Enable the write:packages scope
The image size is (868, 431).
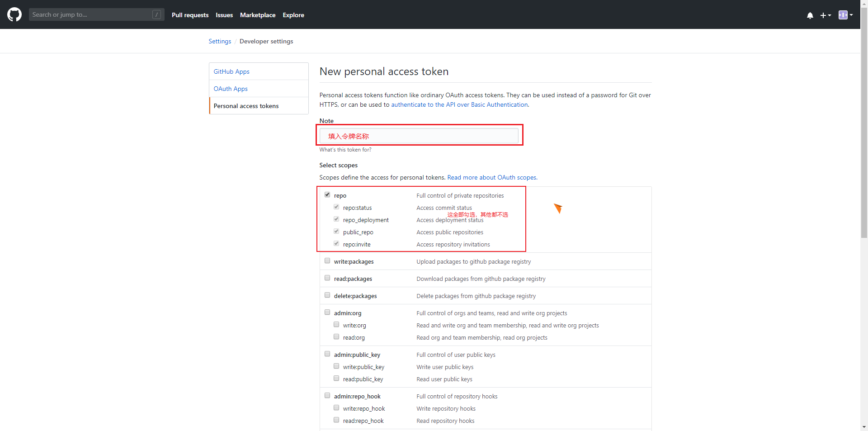327,260
